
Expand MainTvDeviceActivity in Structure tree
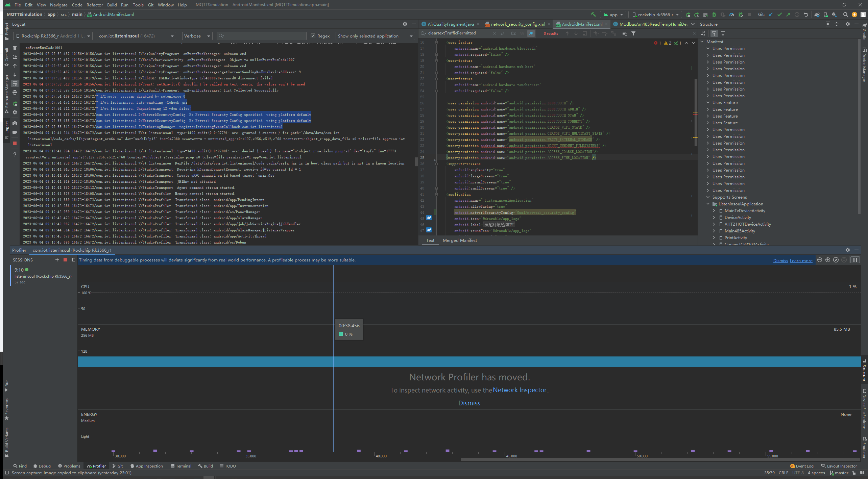714,211
